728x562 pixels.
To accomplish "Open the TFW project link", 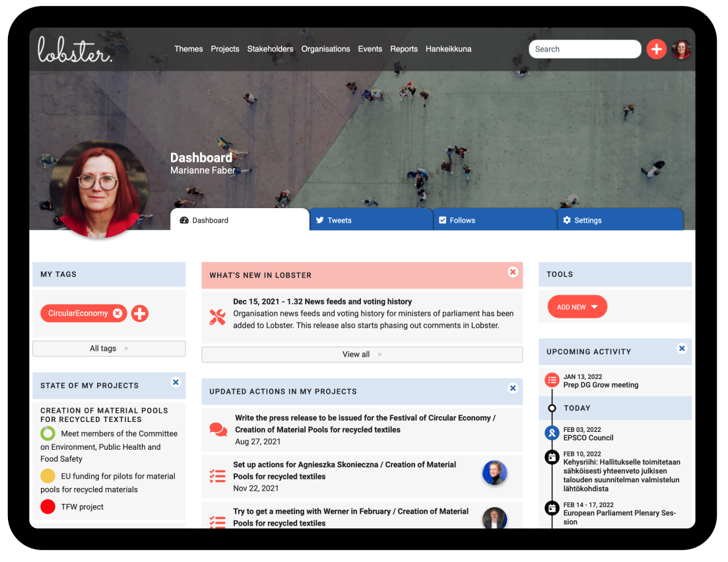I will pyautogui.click(x=83, y=507).
